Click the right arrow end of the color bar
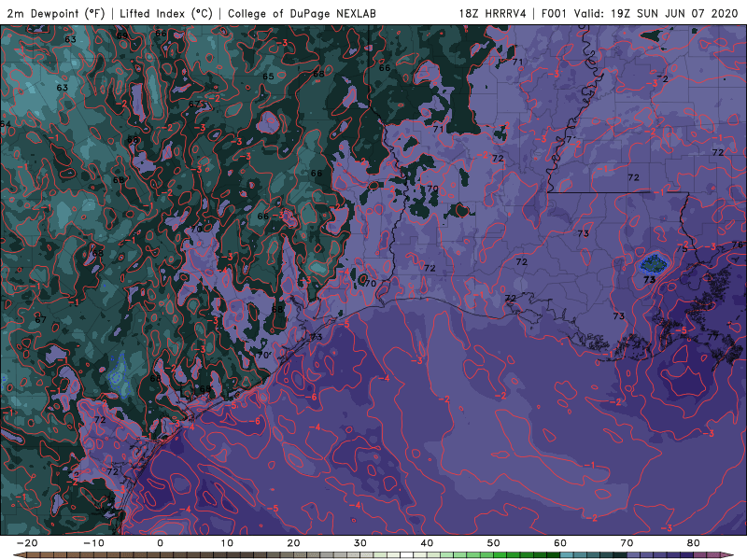Viewport: 747px width, 560px height. pyautogui.click(x=727, y=555)
